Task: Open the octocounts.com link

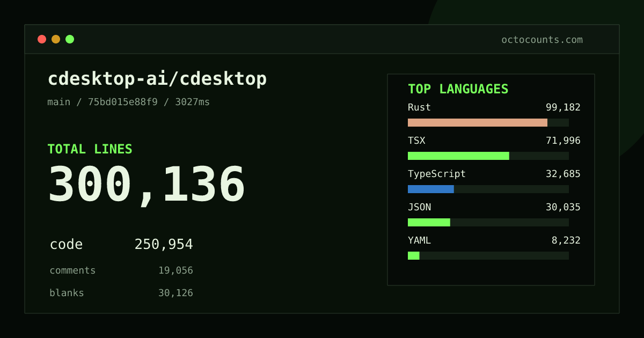Action: tap(542, 40)
